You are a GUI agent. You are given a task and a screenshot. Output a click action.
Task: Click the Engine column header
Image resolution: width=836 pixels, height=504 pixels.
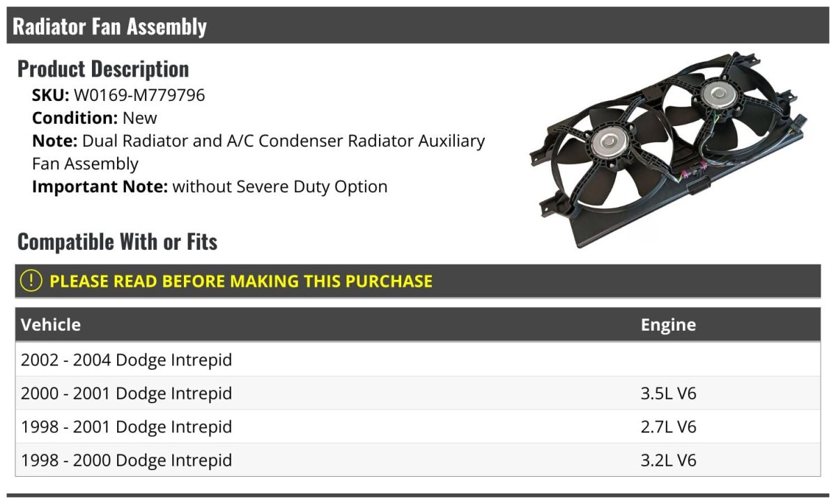point(668,324)
